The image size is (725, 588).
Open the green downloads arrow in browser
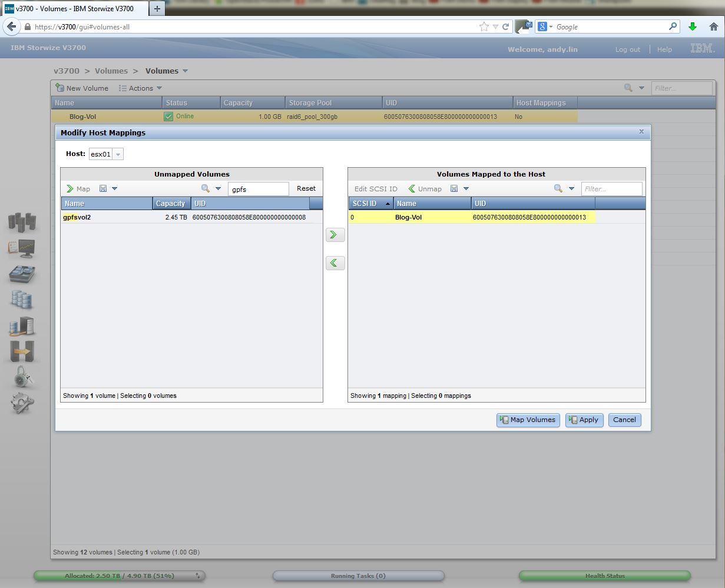click(x=693, y=26)
